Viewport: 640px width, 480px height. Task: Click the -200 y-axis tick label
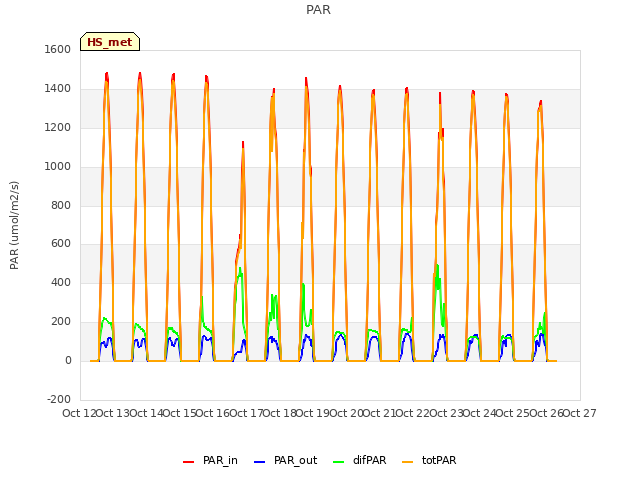pos(59,399)
